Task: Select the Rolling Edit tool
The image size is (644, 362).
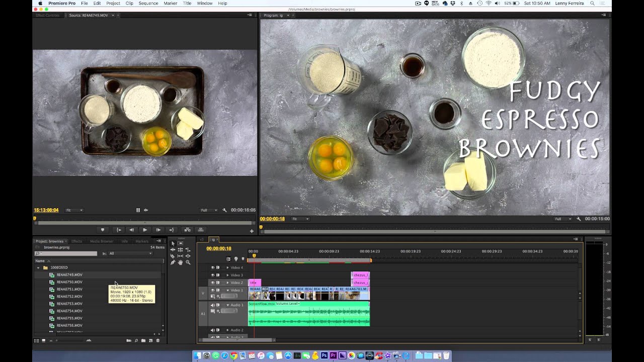Action: (x=180, y=250)
